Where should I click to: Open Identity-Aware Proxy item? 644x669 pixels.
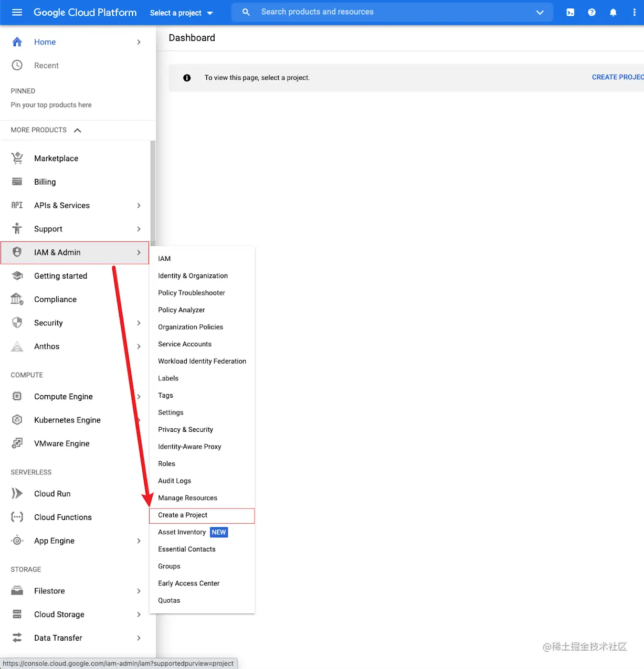tap(202, 447)
